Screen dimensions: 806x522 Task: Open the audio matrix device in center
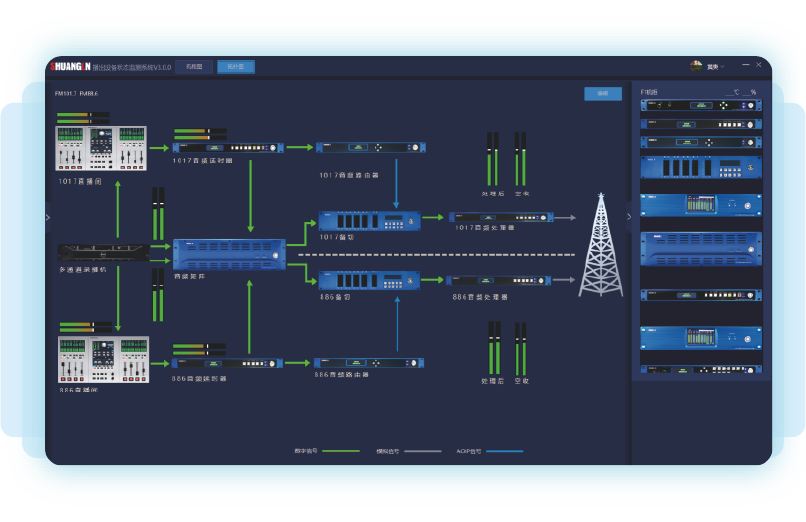coord(229,253)
